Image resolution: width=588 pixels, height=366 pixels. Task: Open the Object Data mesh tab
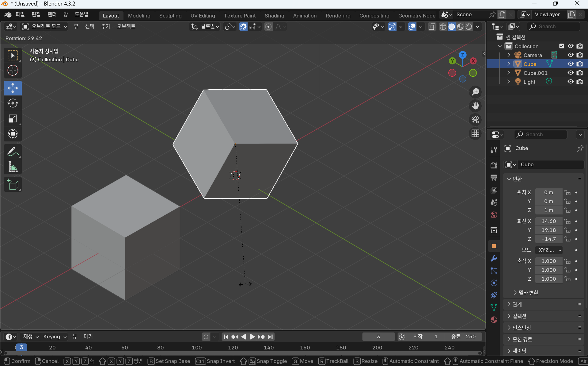(494, 307)
